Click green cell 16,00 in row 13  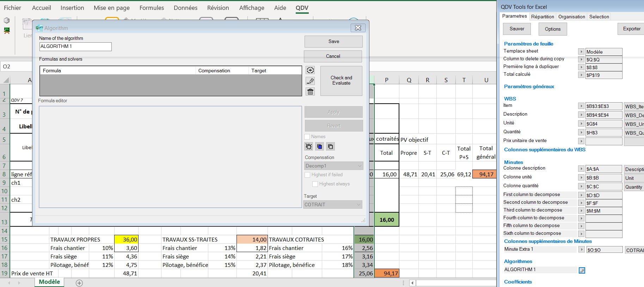tap(387, 220)
